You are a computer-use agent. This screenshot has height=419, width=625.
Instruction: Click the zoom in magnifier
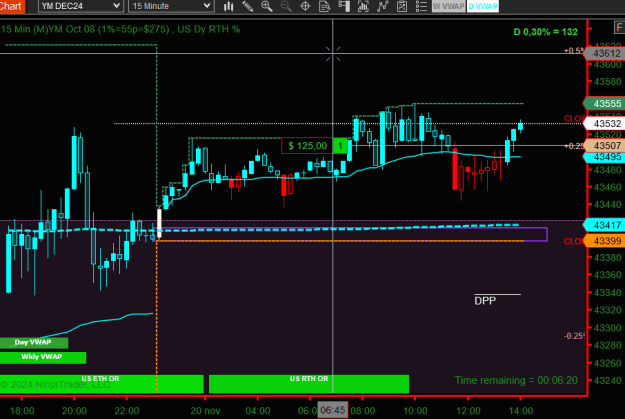(x=267, y=6)
